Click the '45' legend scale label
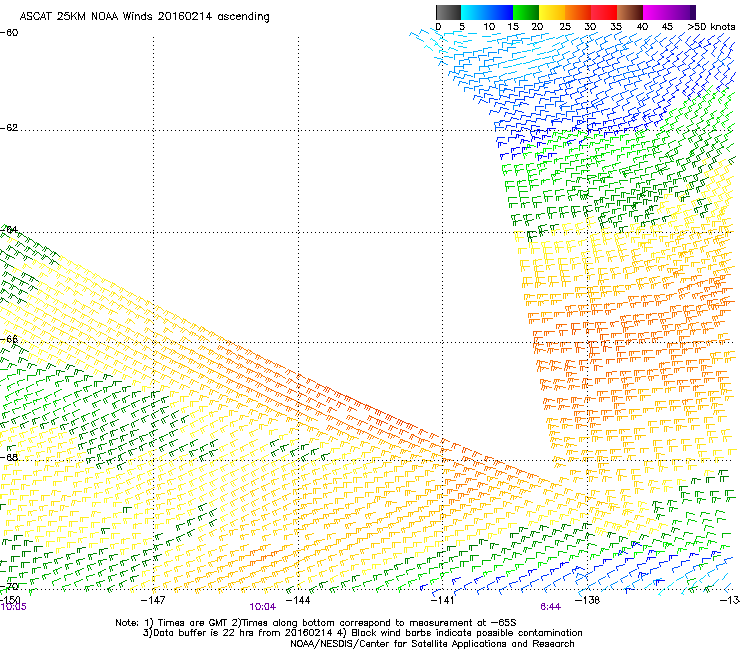The width and height of the screenshot is (740, 650). [667, 27]
